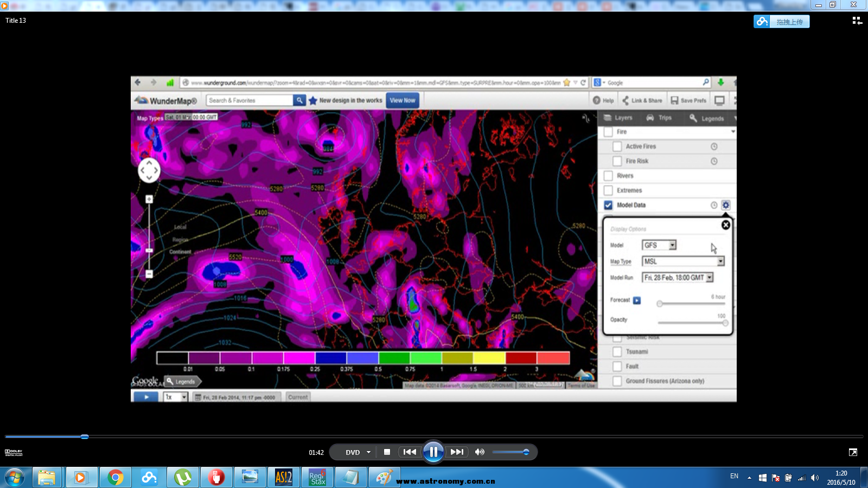Enable the Fault checkbox
Screen dimensions: 868x488
[617, 367]
